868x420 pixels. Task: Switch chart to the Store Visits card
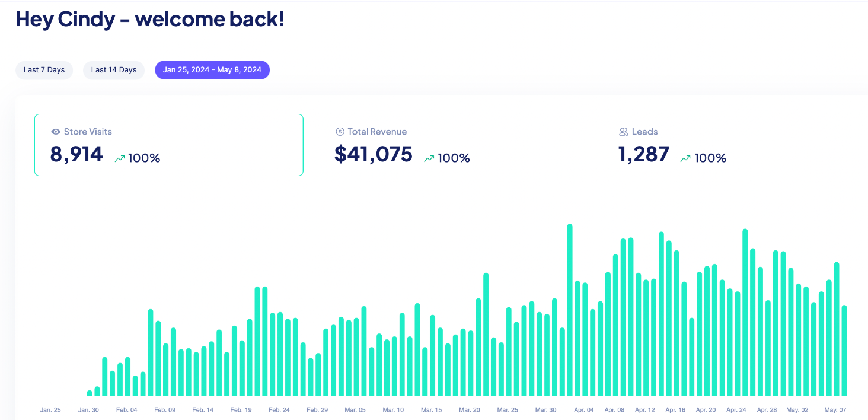pos(169,145)
